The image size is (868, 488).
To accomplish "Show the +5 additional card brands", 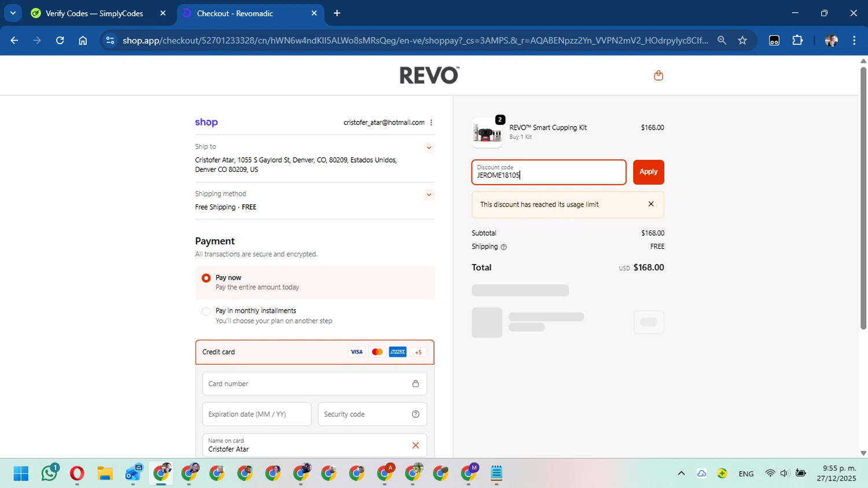I will point(418,352).
